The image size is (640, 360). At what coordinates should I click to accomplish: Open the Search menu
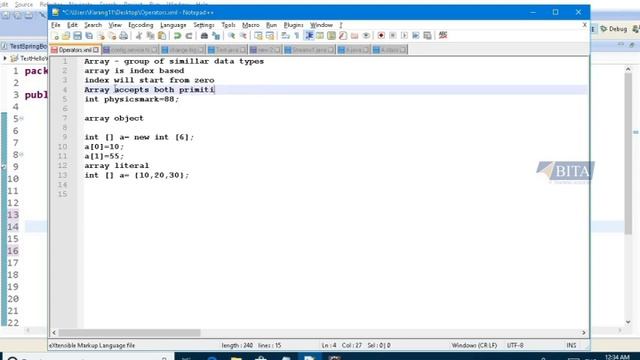pyautogui.click(x=93, y=25)
